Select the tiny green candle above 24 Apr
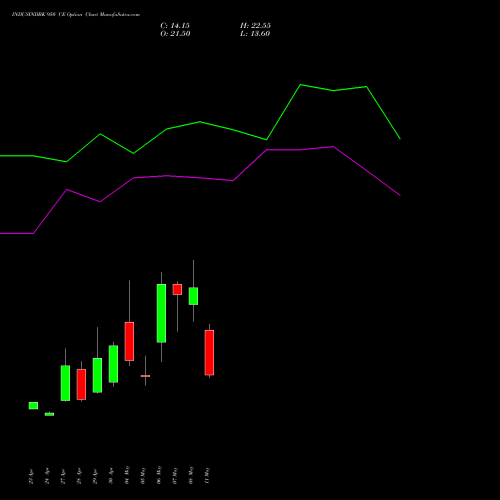Screen dimensions: 500x500 [x=49, y=414]
